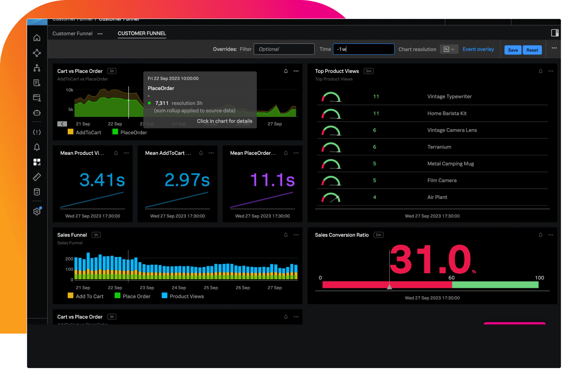Set alert bell on Cart vs Place Order chart
Image resolution: width=588 pixels, height=387 pixels.
click(285, 71)
